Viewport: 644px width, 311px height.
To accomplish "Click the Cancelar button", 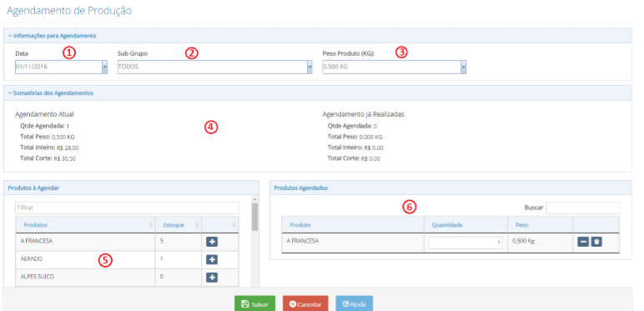I will 305,304.
